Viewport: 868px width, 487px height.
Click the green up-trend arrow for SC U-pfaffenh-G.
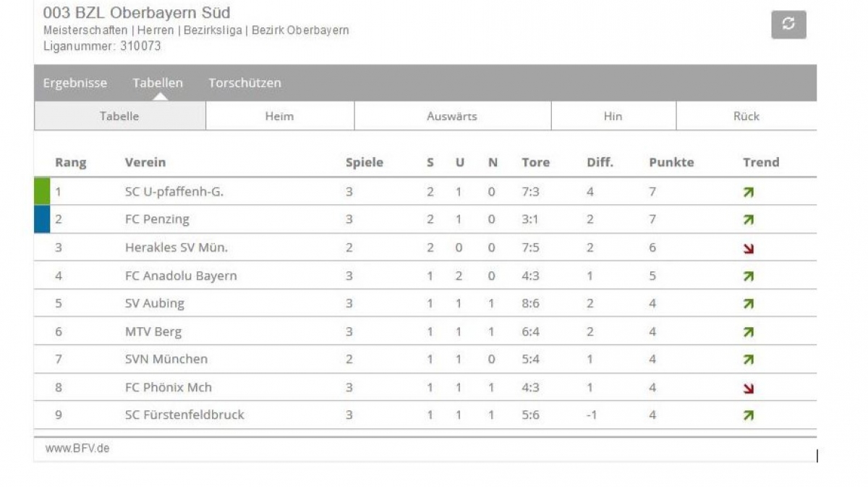[749, 192]
